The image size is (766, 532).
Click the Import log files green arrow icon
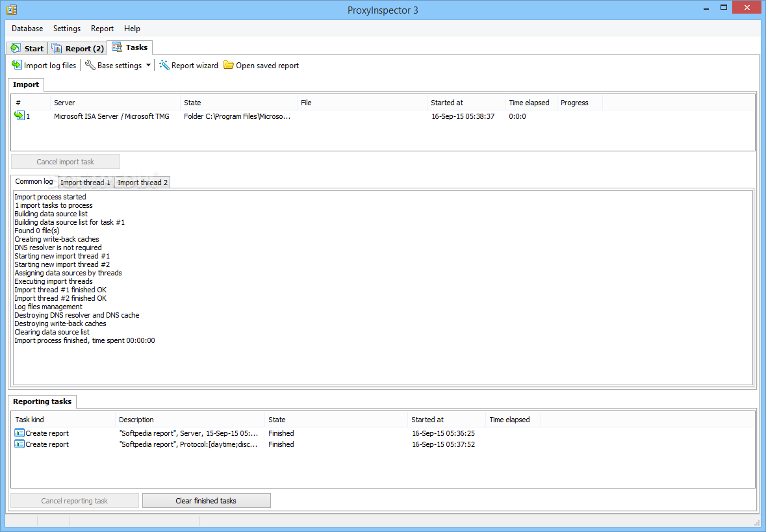[17, 65]
